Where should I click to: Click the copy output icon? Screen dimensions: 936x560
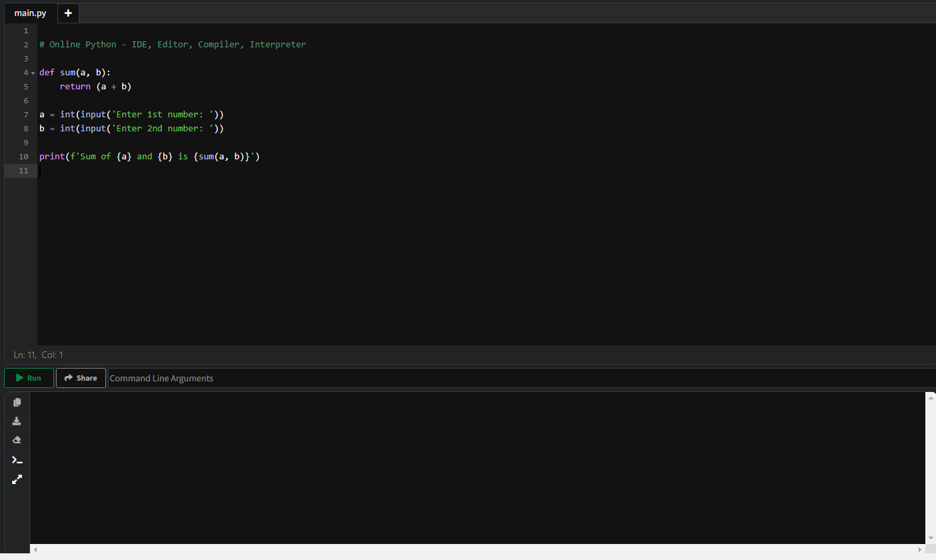[x=17, y=402]
